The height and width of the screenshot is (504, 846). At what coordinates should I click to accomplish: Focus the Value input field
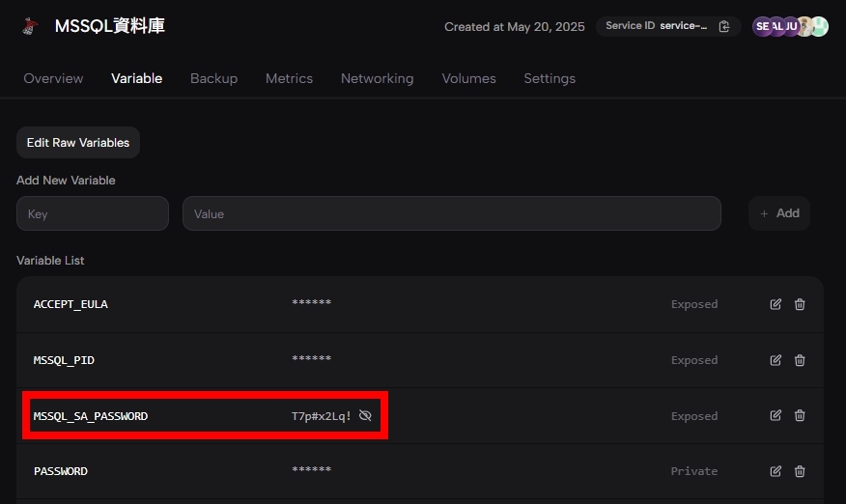[452, 213]
